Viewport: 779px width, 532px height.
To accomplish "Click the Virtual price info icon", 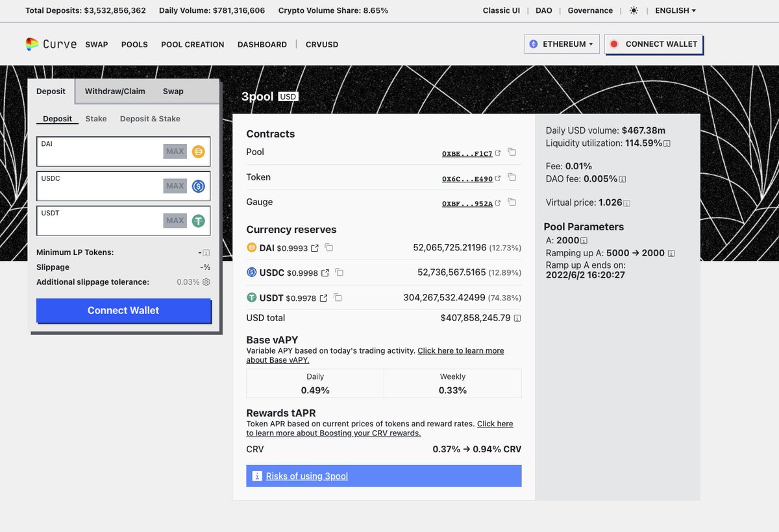I will point(626,203).
